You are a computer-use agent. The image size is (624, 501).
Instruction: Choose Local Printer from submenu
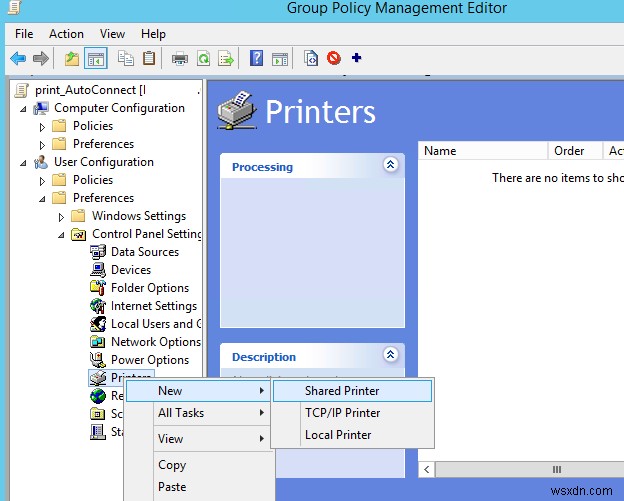click(x=353, y=435)
